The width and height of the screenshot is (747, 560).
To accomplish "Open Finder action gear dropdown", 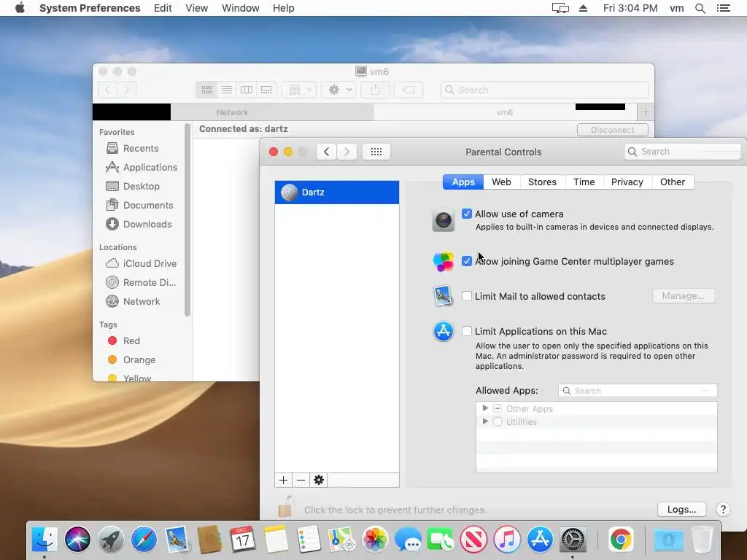I will [x=338, y=90].
